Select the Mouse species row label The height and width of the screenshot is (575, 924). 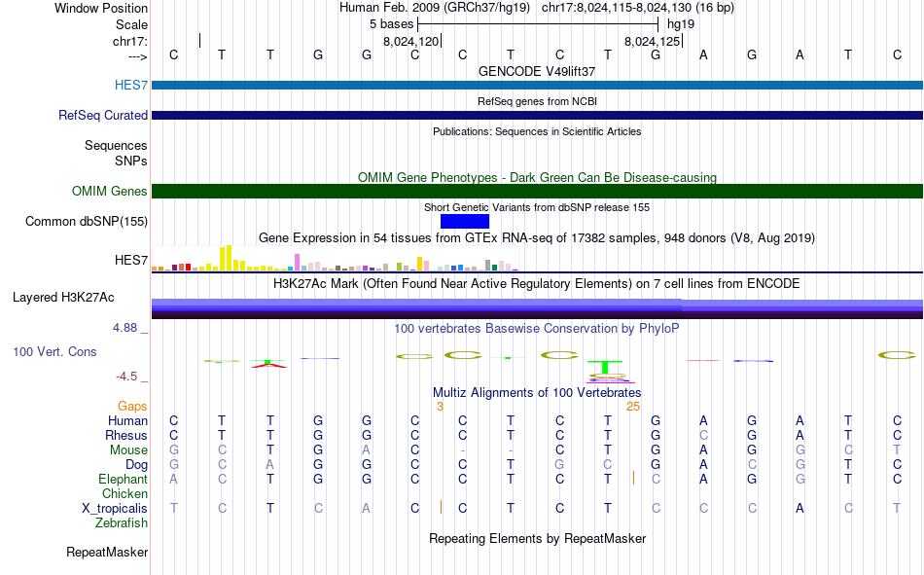(128, 449)
